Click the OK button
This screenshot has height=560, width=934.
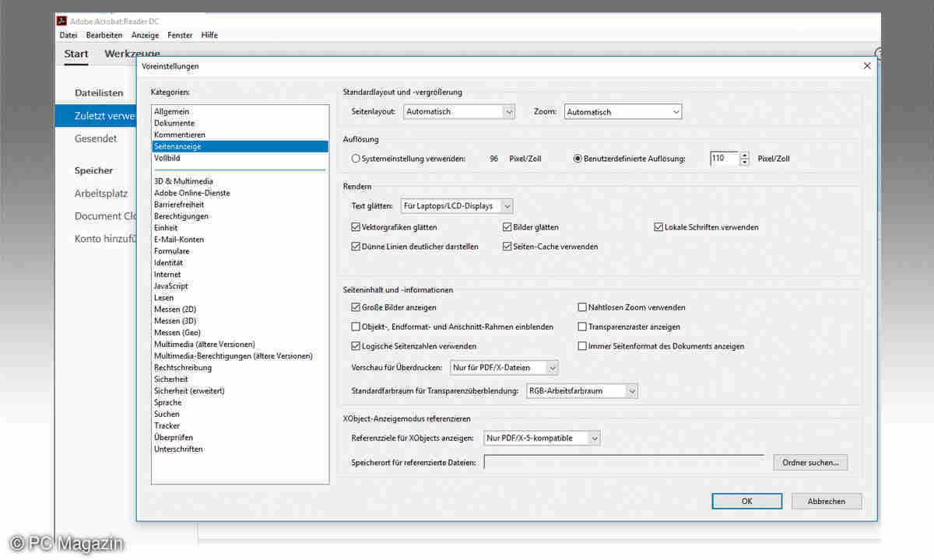[746, 501]
